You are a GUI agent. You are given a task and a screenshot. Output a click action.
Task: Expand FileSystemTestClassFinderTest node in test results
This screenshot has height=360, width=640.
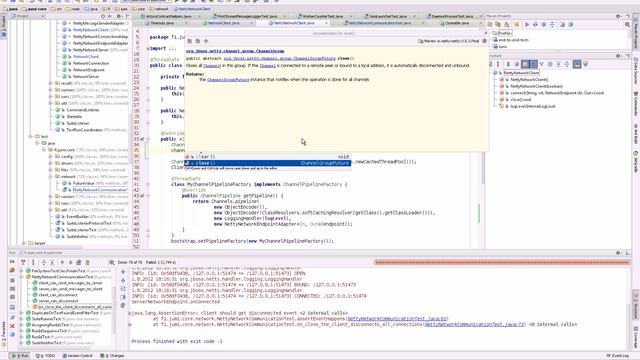pyautogui.click(x=22, y=271)
